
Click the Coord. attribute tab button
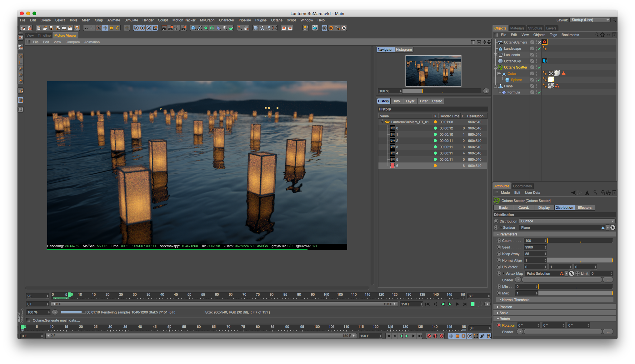523,208
